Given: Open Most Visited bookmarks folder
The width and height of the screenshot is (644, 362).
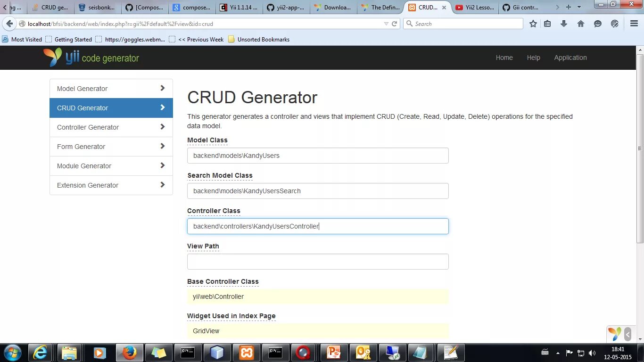Looking at the screenshot, I should point(22,40).
